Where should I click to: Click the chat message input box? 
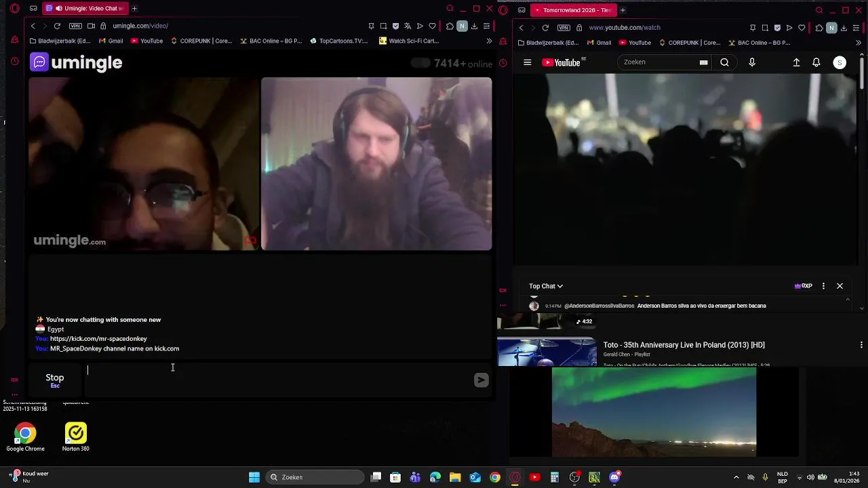click(x=277, y=380)
